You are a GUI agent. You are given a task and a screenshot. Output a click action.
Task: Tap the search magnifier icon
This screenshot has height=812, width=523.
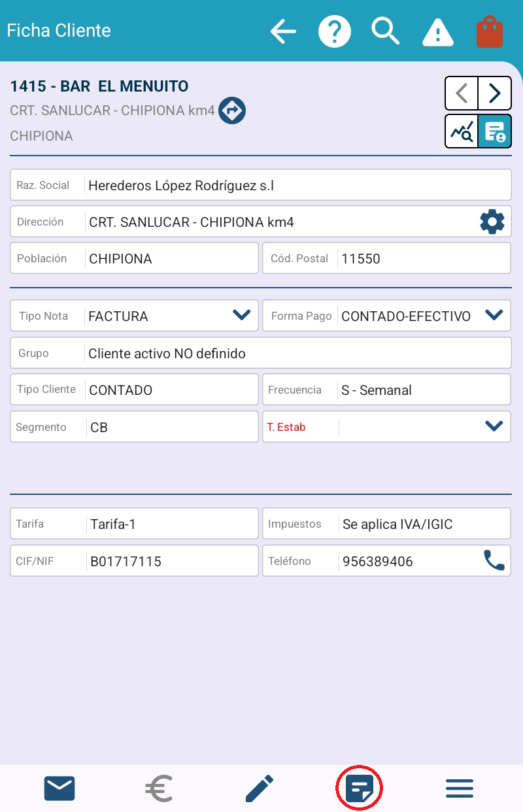pyautogui.click(x=386, y=31)
